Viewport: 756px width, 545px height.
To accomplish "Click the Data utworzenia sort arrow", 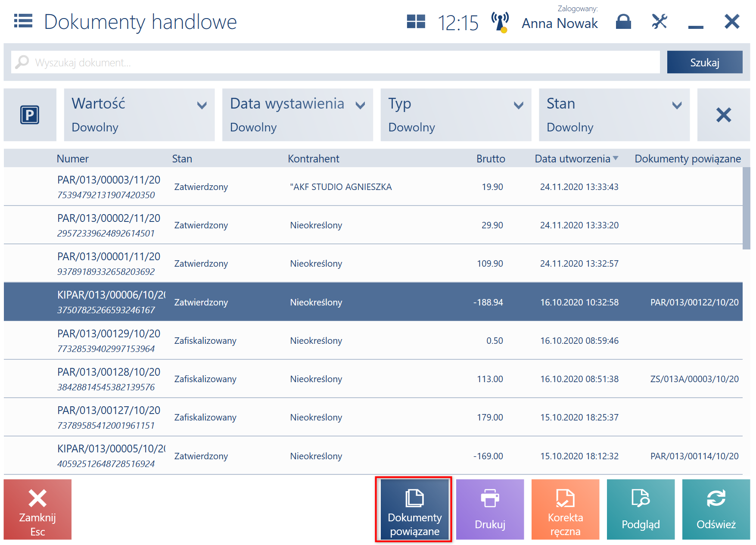I will 616,158.
